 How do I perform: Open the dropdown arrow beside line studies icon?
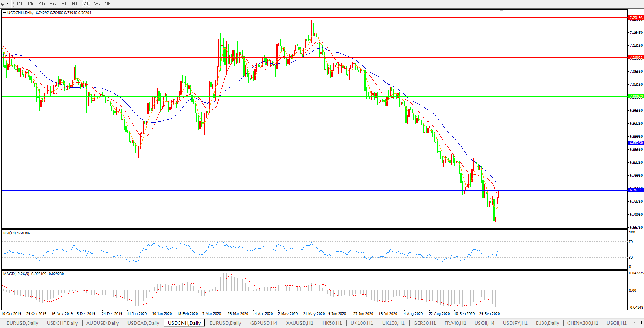click(7, 4)
